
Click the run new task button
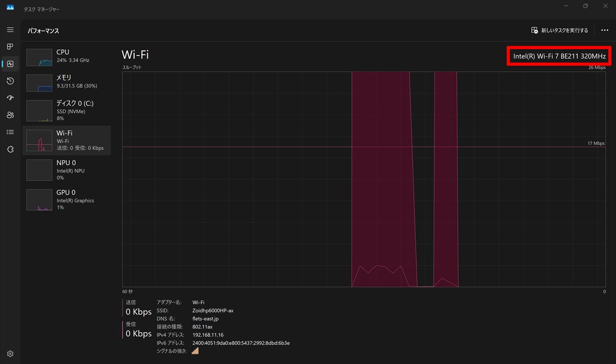(560, 31)
